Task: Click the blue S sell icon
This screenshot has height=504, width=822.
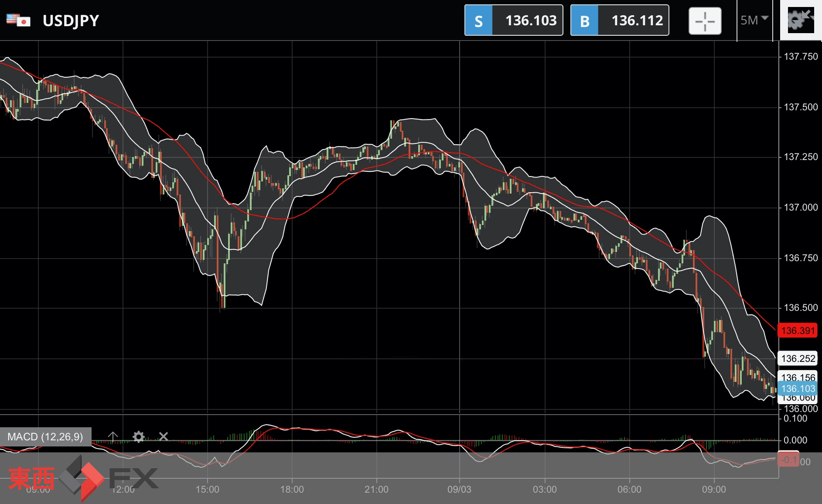Action: [478, 20]
